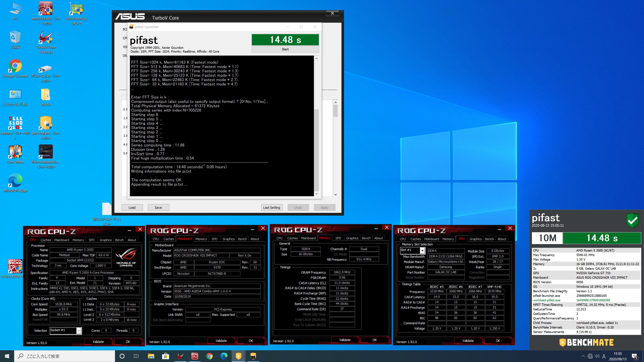Click Validate in the CPU tab CPU-Z window

[98, 342]
